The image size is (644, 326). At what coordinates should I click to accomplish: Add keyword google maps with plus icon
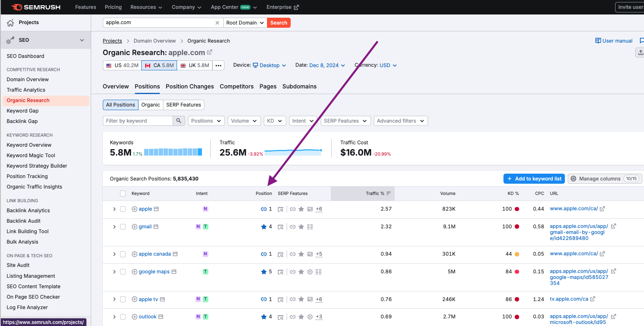(135, 272)
